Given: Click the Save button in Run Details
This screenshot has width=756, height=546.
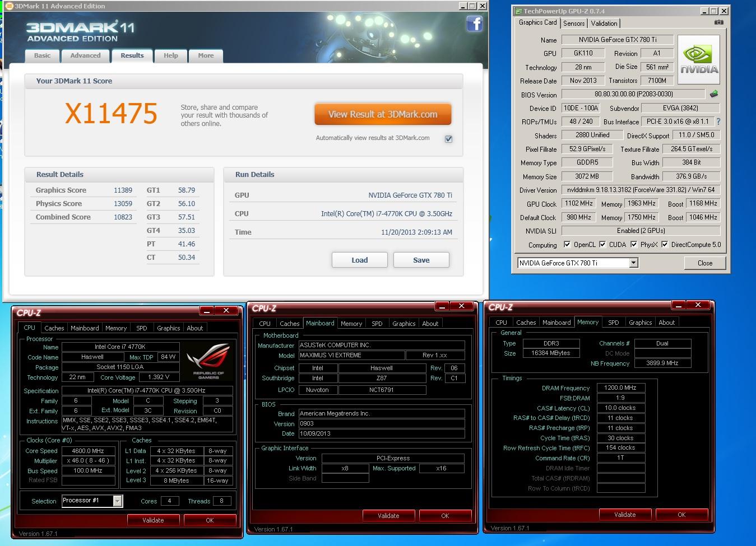Looking at the screenshot, I should (421, 260).
